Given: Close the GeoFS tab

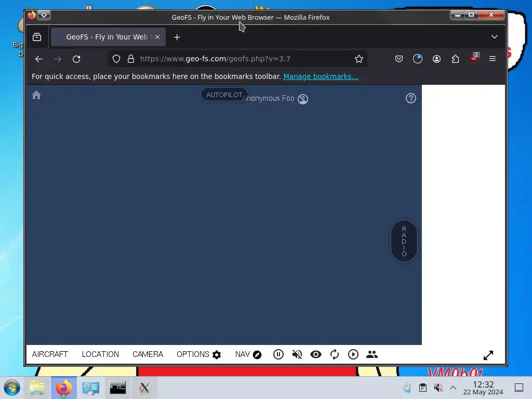Looking at the screenshot, I should coord(157,37).
